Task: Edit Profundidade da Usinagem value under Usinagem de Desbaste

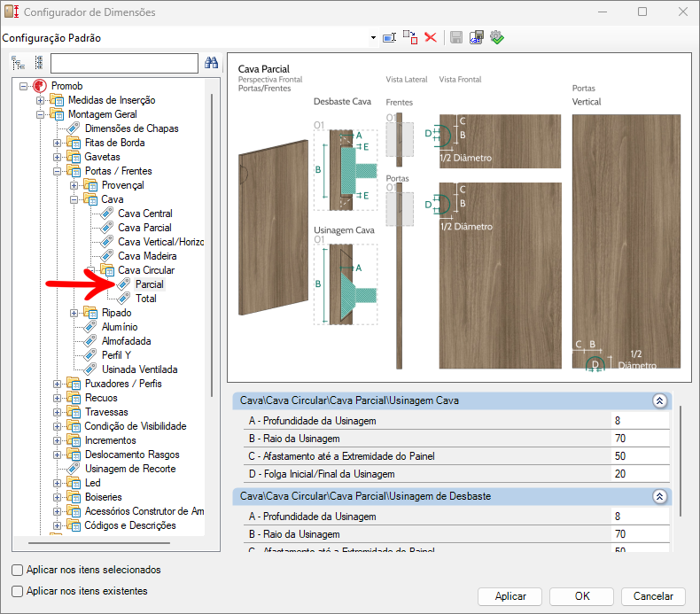Action: click(x=640, y=517)
